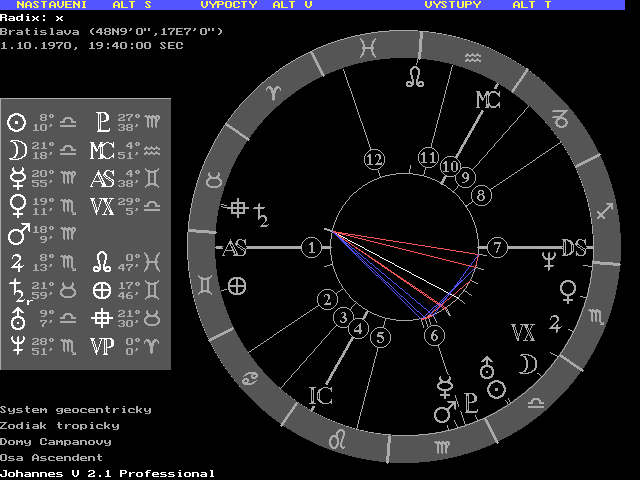Screen dimensions: 640x480
Task: Open the VYSTUPY menu
Action: point(452,5)
